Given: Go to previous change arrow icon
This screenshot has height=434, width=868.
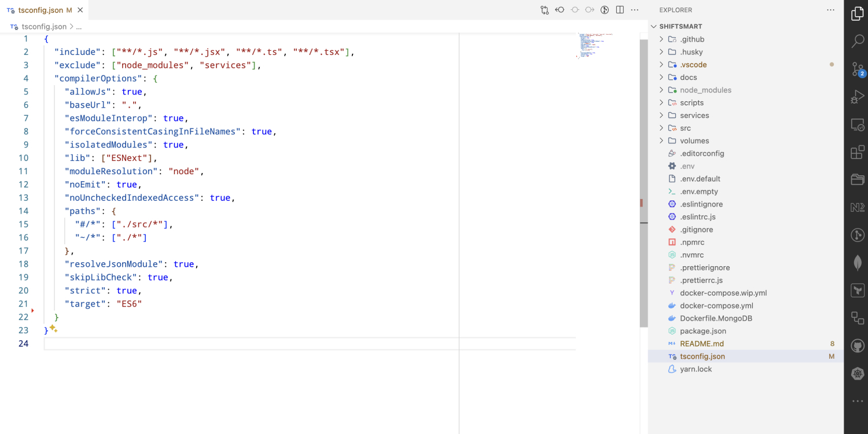Looking at the screenshot, I should 560,10.
